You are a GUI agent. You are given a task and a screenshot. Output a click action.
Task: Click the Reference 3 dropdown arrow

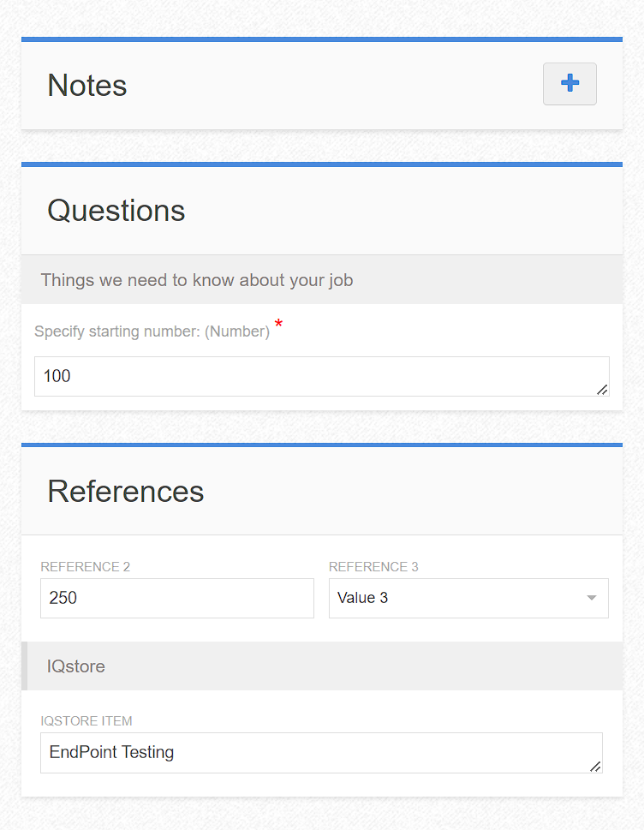click(x=591, y=598)
